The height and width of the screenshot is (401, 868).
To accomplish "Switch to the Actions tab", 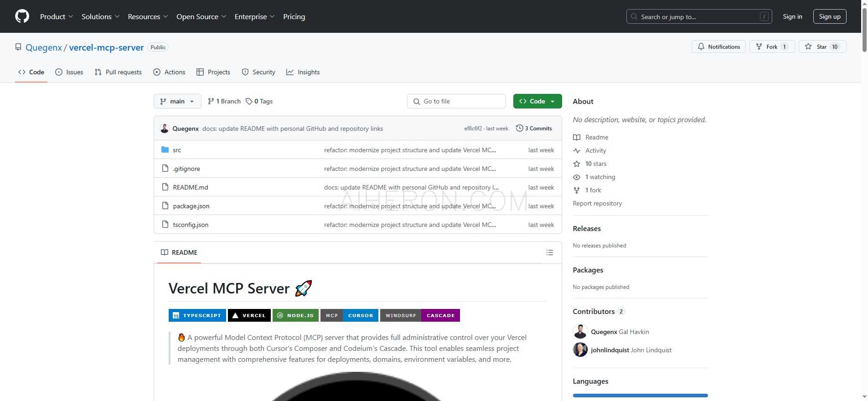I will 169,72.
